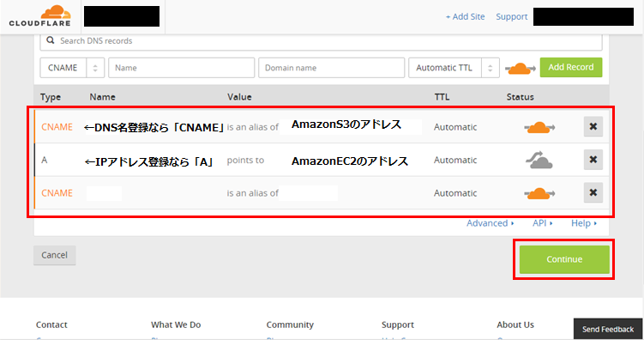Click the TTL column header
Screen dimensions: 644x340
click(442, 97)
